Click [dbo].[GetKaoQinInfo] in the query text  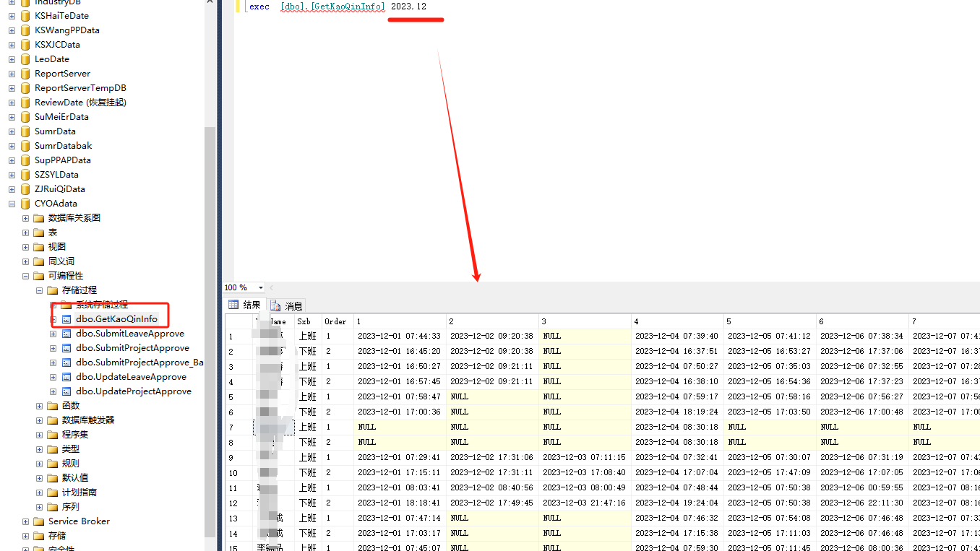tap(332, 6)
